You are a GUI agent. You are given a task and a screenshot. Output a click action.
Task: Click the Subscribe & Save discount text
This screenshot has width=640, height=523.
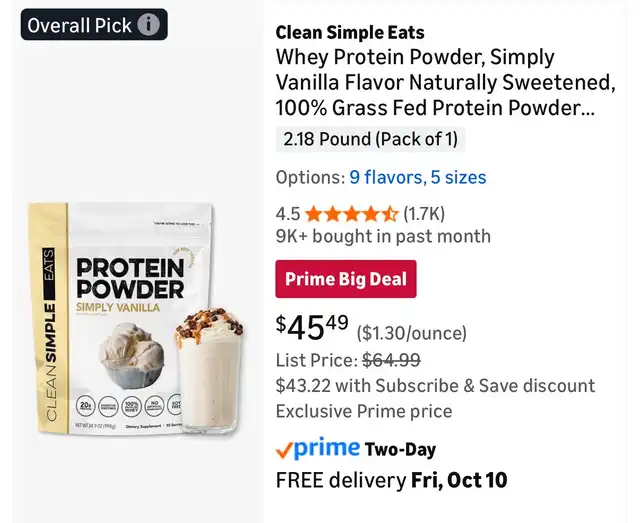435,385
